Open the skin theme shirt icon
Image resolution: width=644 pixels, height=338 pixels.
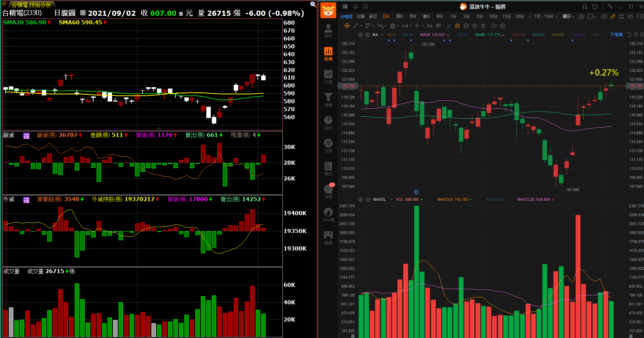(x=595, y=7)
